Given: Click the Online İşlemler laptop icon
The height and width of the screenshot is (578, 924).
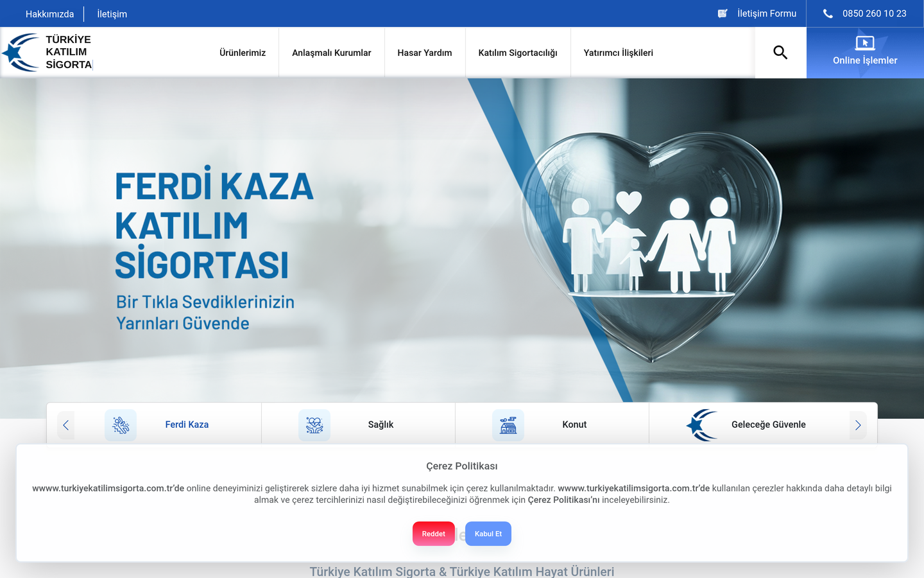Looking at the screenshot, I should tap(865, 43).
